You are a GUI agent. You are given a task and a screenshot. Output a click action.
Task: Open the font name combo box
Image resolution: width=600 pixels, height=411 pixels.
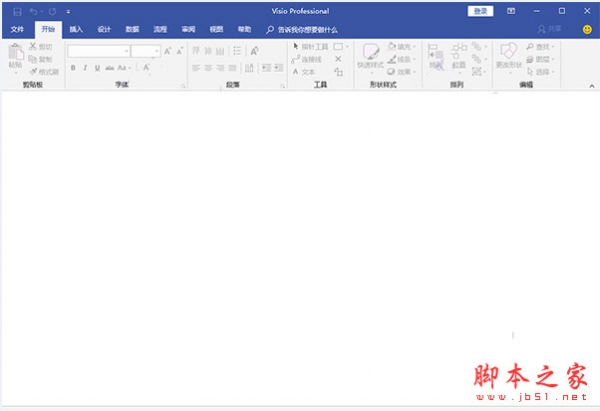(99, 51)
